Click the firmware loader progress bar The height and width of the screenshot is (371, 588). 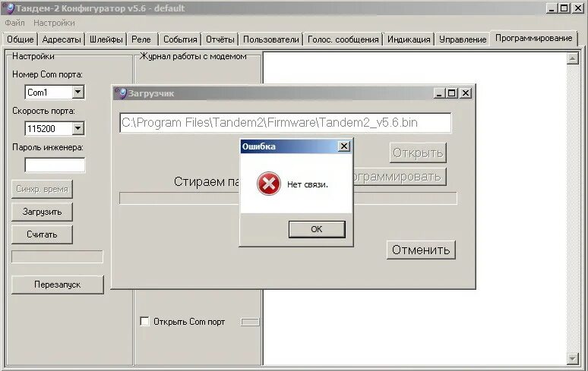pyautogui.click(x=288, y=199)
